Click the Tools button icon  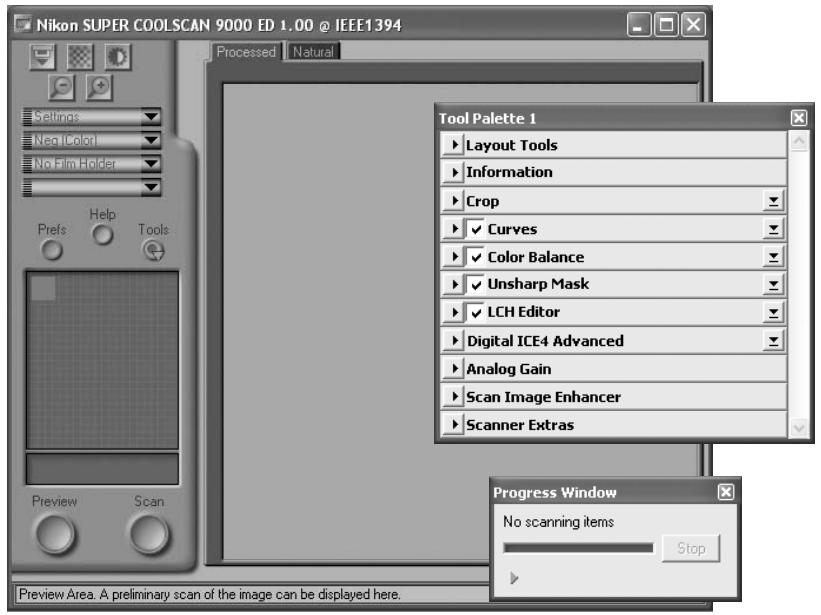(153, 251)
